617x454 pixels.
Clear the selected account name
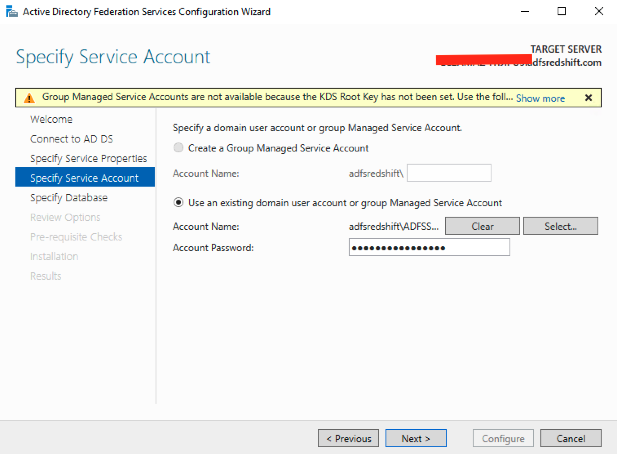click(x=482, y=226)
